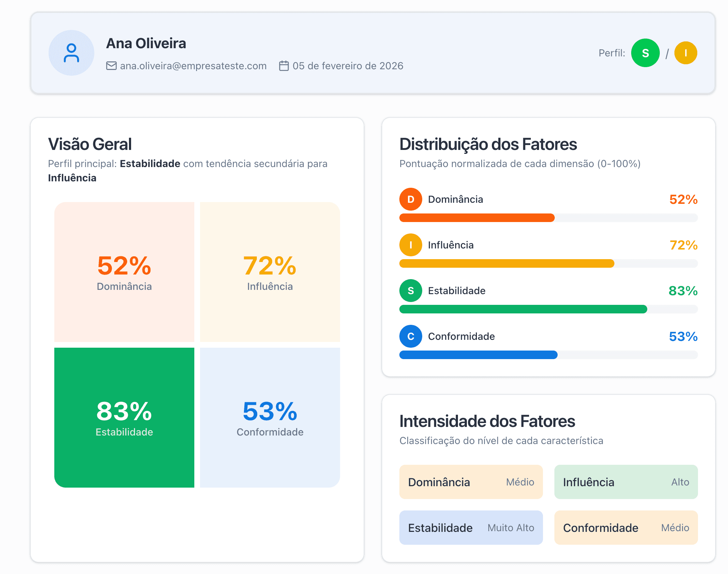
Task: Click the blue Conformidade progress bar
Action: pyautogui.click(x=478, y=355)
